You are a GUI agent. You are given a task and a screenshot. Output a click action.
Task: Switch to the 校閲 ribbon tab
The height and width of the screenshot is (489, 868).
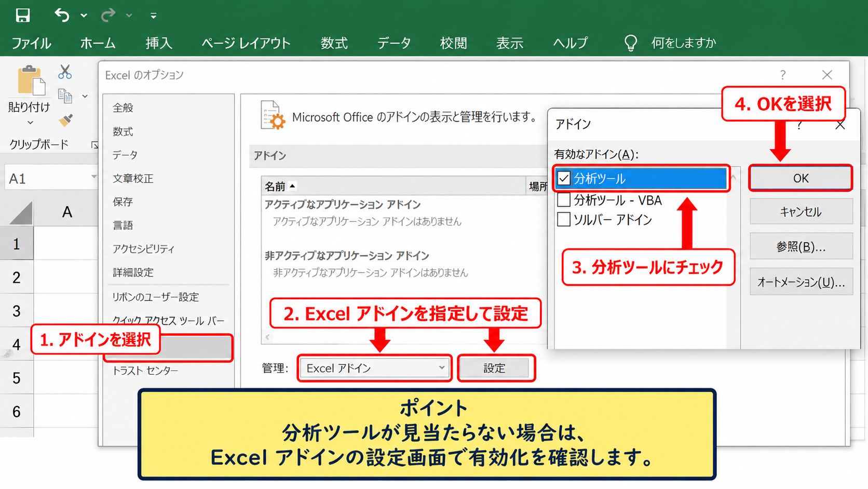pyautogui.click(x=453, y=43)
